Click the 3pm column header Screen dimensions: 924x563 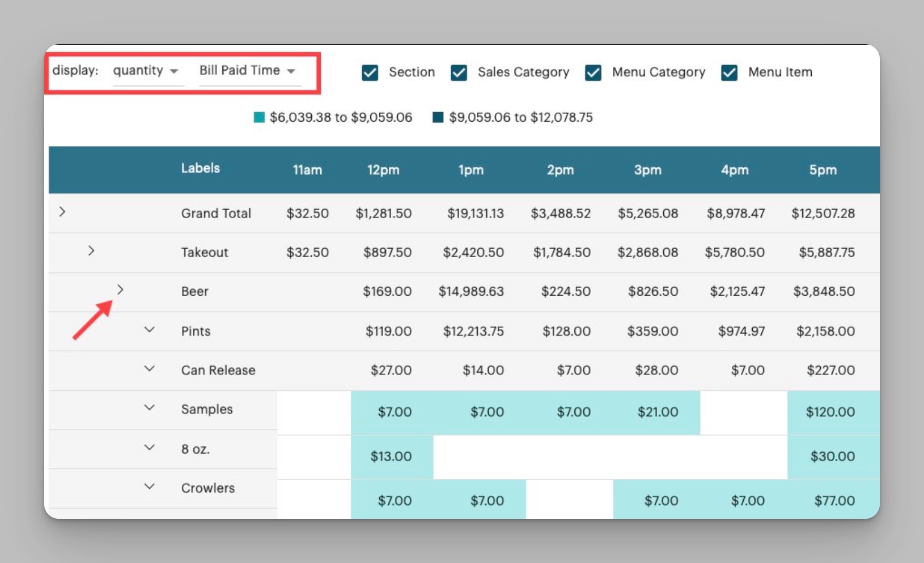(x=648, y=170)
